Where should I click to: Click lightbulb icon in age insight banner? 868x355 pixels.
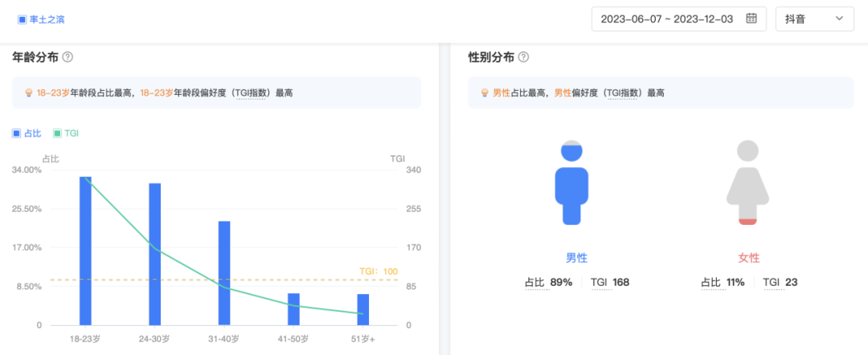(29, 93)
